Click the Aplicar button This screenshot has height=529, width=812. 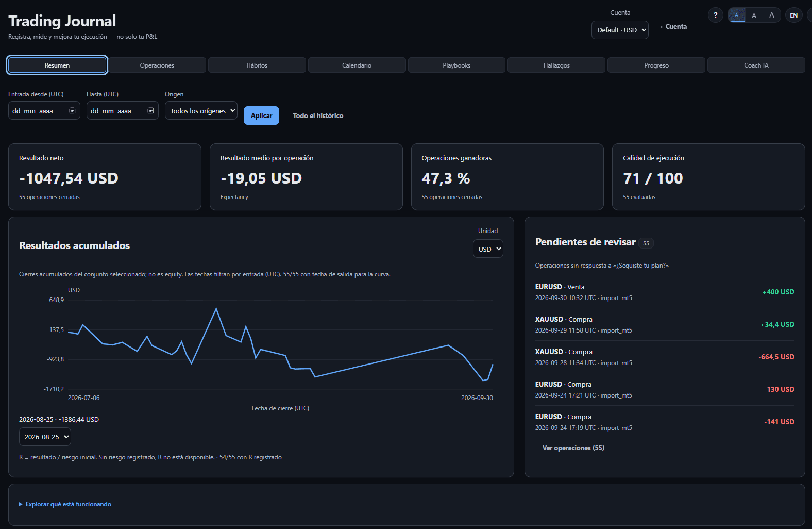(x=261, y=115)
